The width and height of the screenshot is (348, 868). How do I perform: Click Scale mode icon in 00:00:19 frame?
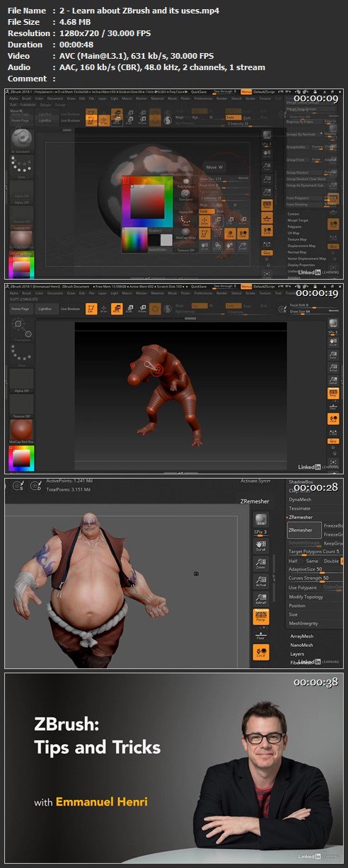(129, 309)
